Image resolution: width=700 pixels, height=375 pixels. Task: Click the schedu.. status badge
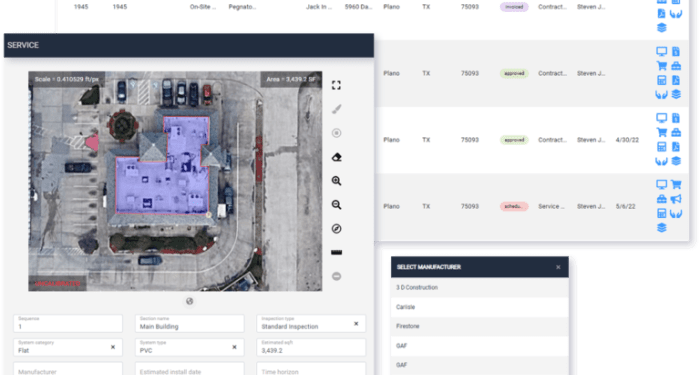[x=514, y=206]
